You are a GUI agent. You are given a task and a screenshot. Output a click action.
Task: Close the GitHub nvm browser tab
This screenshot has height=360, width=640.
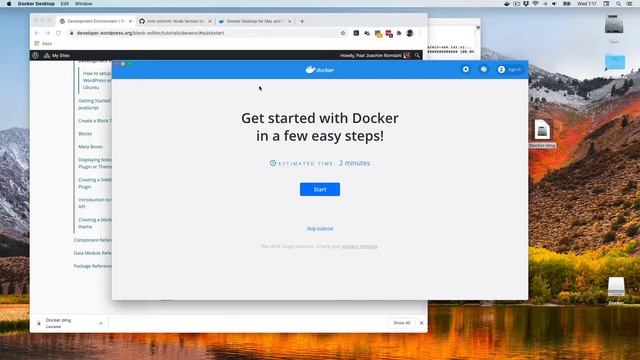click(210, 21)
